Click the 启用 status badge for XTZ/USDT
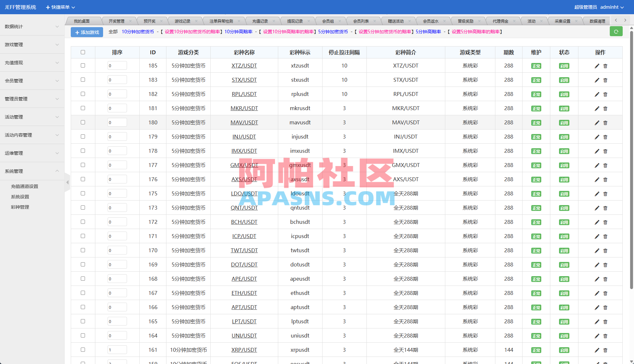 click(564, 66)
